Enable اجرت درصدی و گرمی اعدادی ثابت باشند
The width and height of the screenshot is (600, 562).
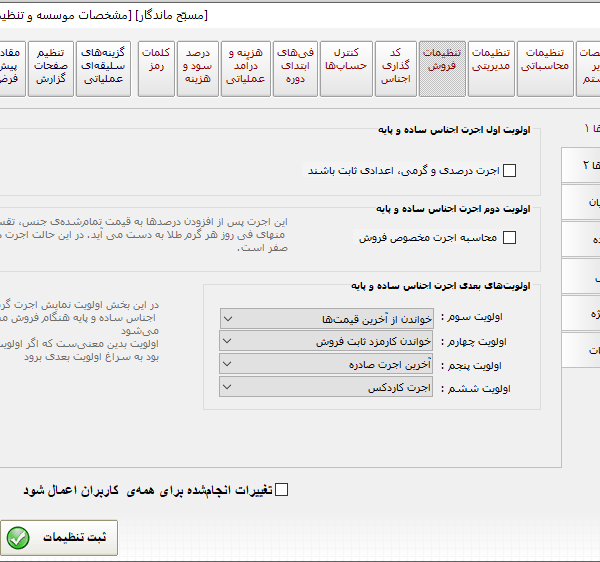coord(509,171)
